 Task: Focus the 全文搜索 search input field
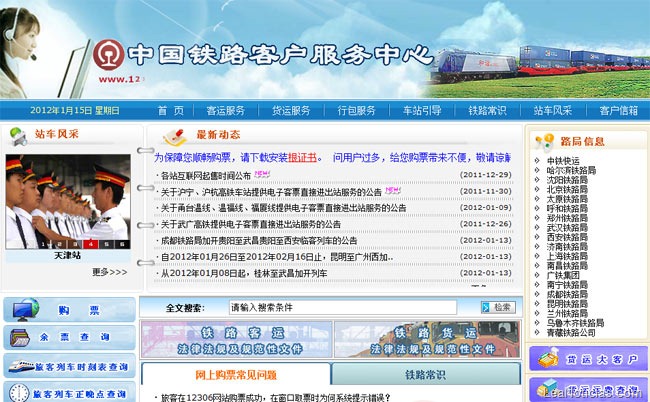click(x=343, y=308)
